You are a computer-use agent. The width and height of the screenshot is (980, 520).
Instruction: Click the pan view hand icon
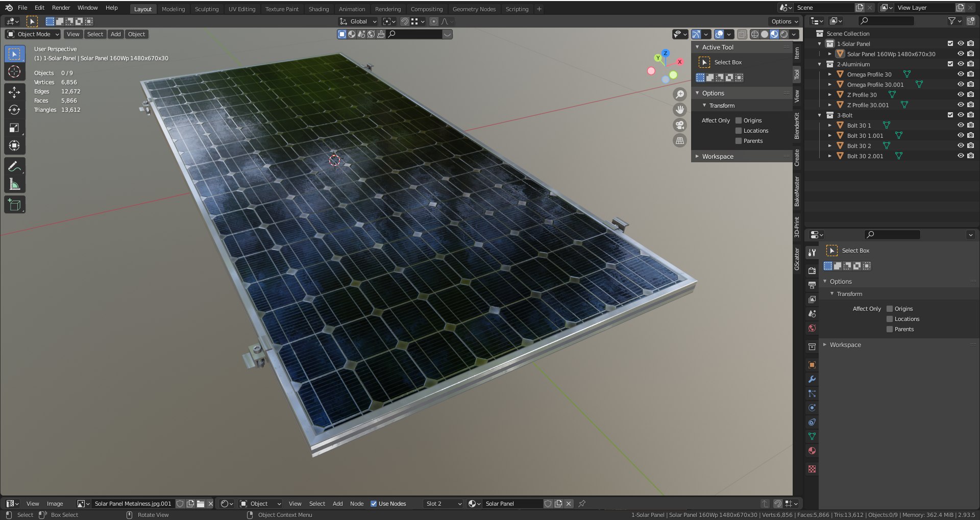[x=680, y=110]
